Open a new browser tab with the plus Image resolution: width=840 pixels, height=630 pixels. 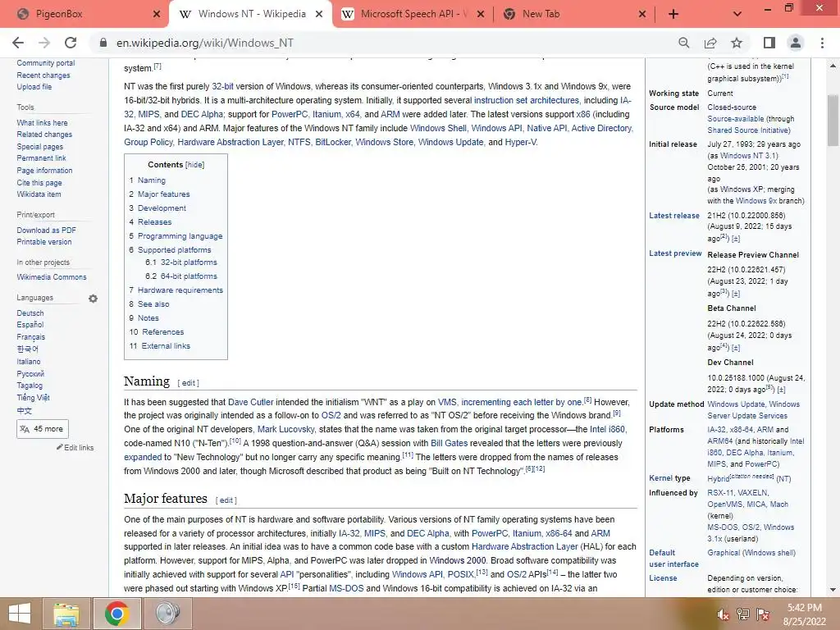[673, 15]
